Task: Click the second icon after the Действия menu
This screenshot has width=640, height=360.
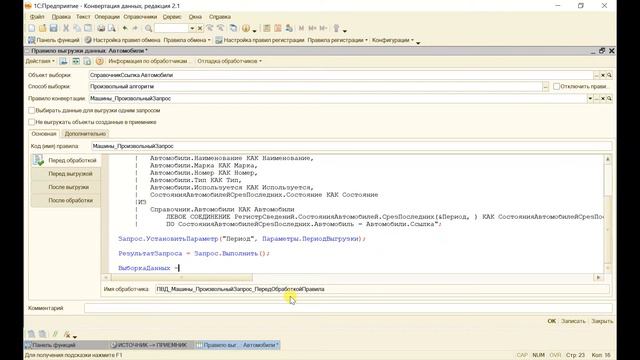Action: click(76, 61)
